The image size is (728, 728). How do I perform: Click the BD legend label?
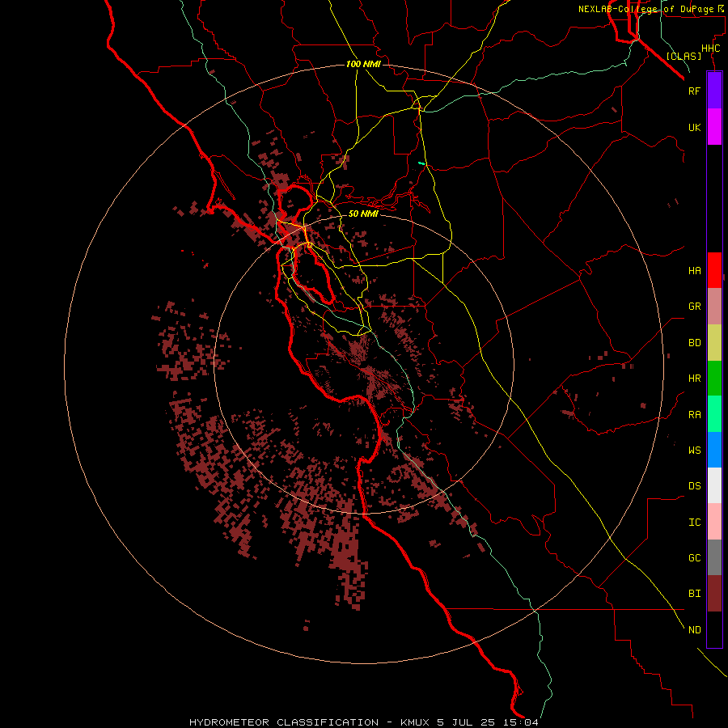pyautogui.click(x=694, y=343)
